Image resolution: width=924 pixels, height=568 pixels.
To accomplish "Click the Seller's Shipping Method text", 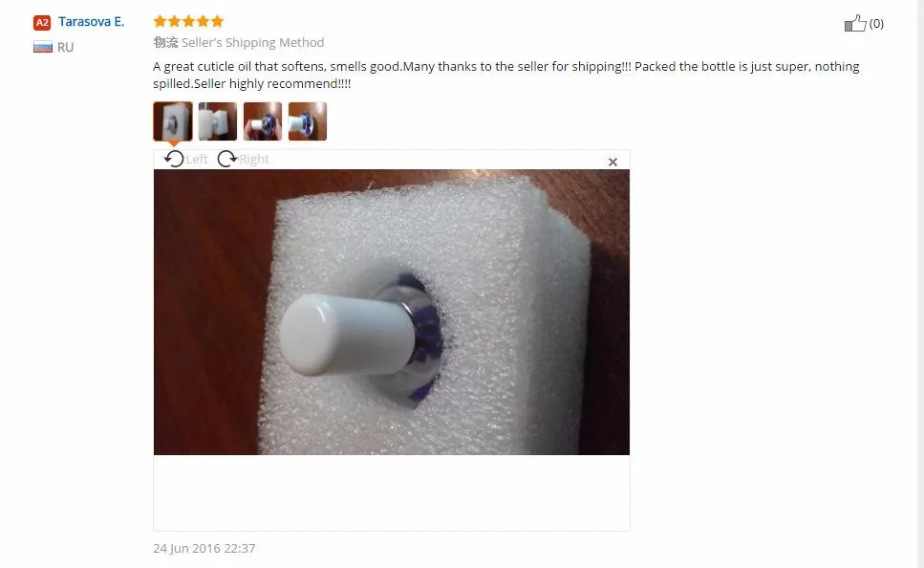I will pos(253,42).
